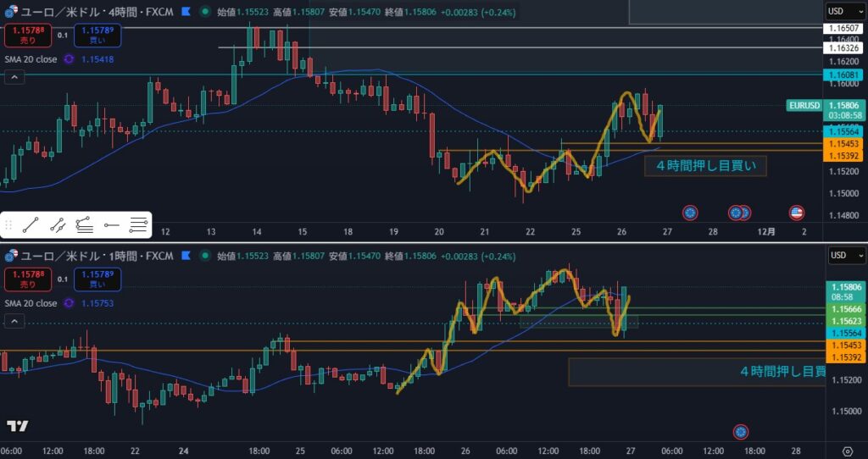This screenshot has width=868, height=459.
Task: Select the last multi-line tool in floating toolbar
Action: [137, 224]
